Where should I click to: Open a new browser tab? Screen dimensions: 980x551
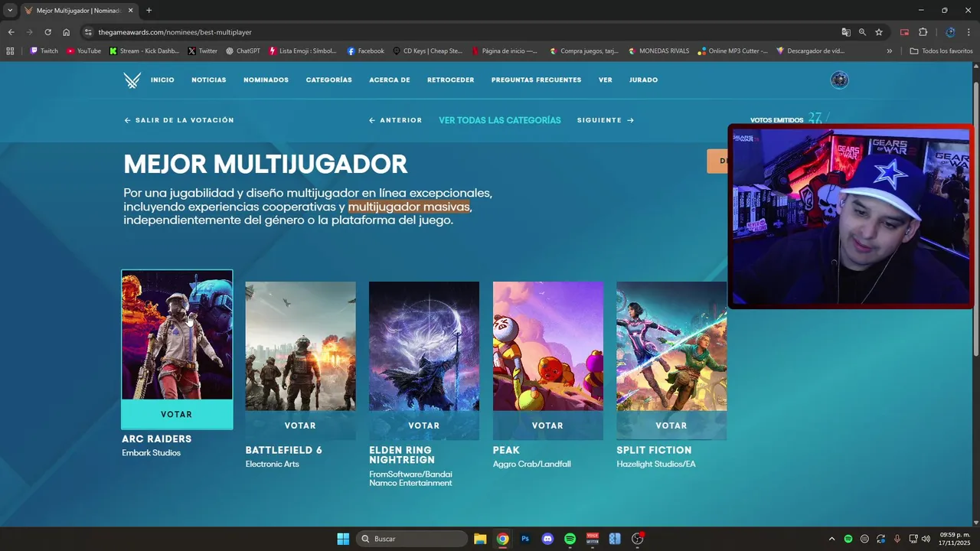[149, 11]
